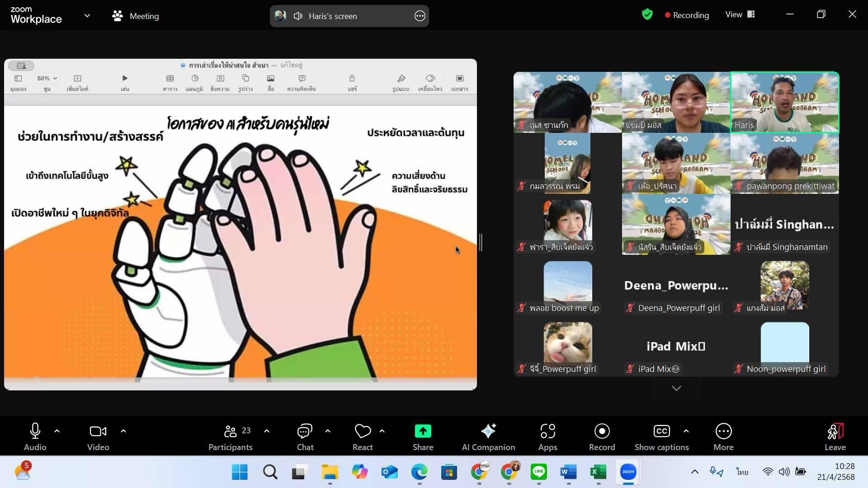868x488 pixels.
Task: Click the green encryption shield icon
Action: click(647, 15)
